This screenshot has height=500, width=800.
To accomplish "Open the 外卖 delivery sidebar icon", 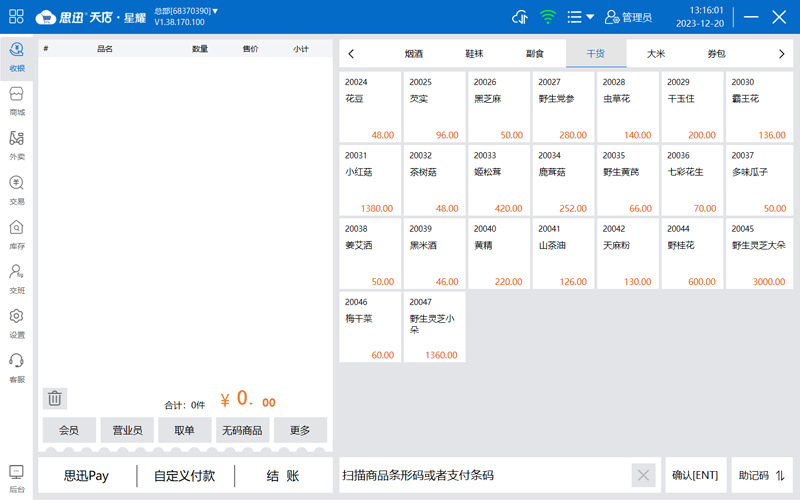I will point(16,146).
